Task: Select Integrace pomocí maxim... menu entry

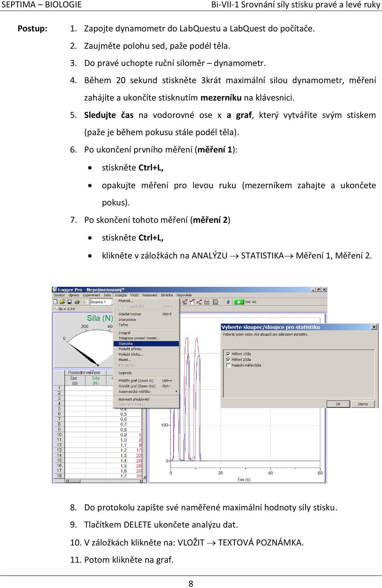Action: (146, 338)
